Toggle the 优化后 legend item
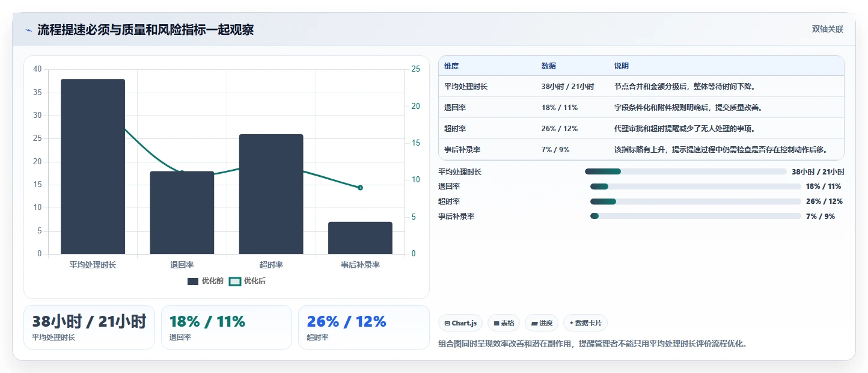The height and width of the screenshot is (373, 868). point(247,281)
